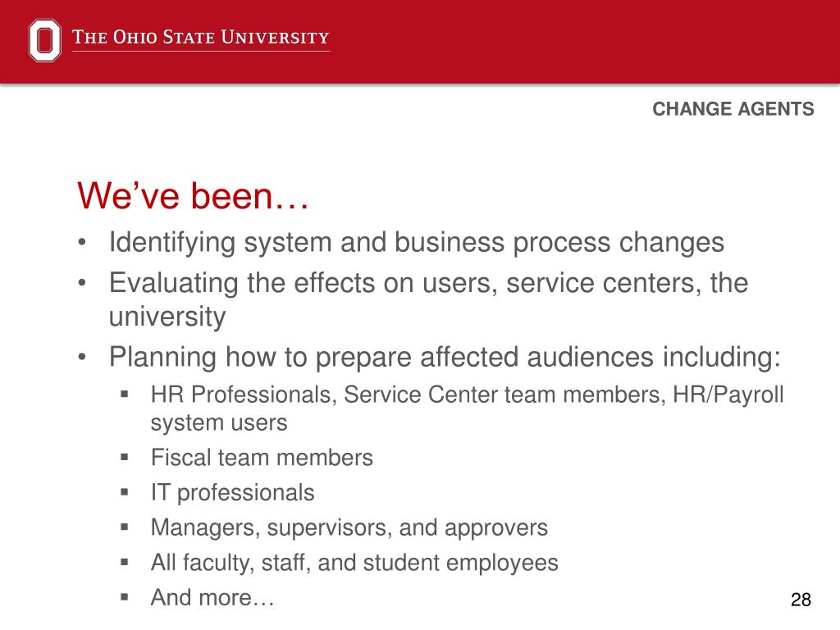This screenshot has width=840, height=630.
Task: Select the Planning how to prepare audiences bullet
Action: point(445,357)
